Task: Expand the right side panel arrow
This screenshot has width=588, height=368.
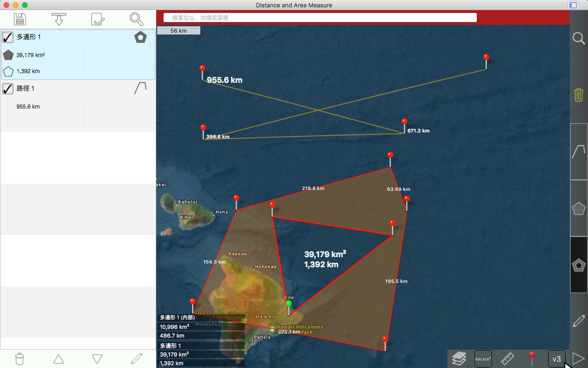Action: 578,358
